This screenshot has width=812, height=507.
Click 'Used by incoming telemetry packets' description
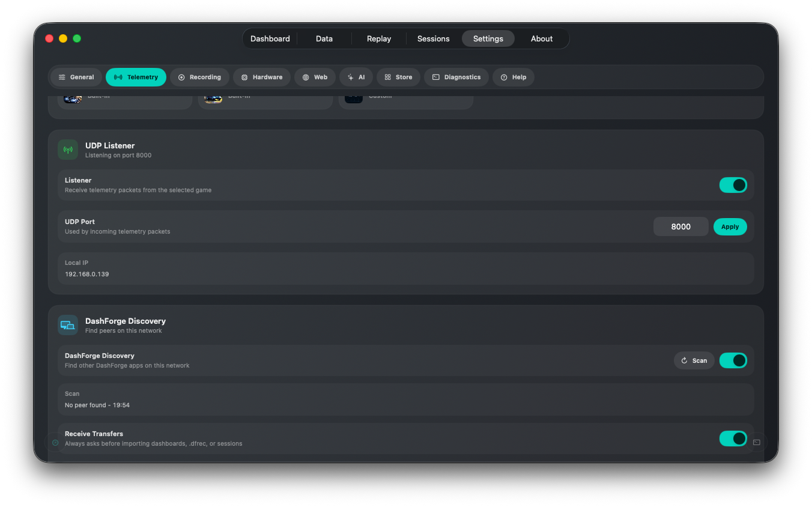tap(118, 231)
